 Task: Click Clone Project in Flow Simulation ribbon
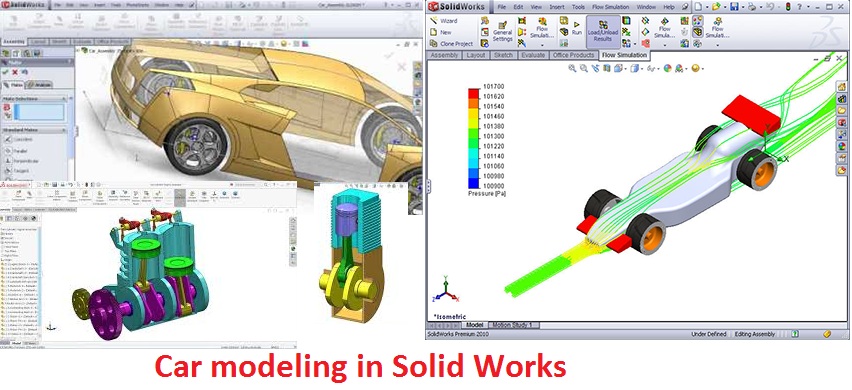pyautogui.click(x=451, y=43)
